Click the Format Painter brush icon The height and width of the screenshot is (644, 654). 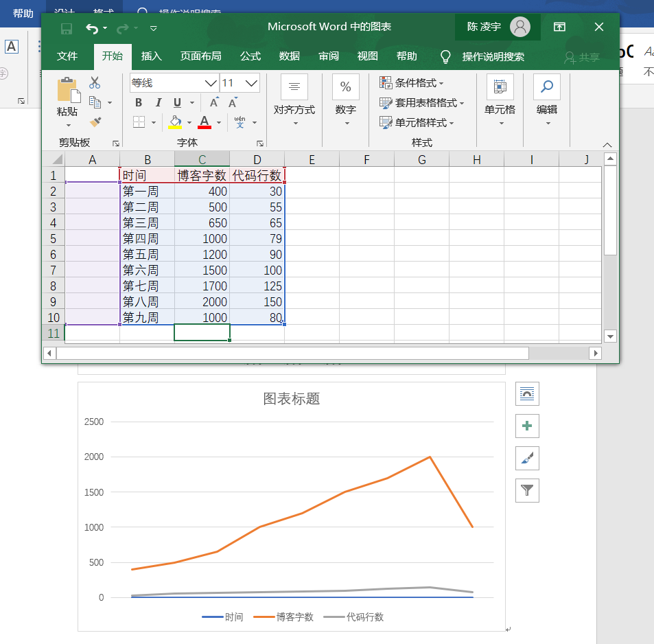click(95, 122)
